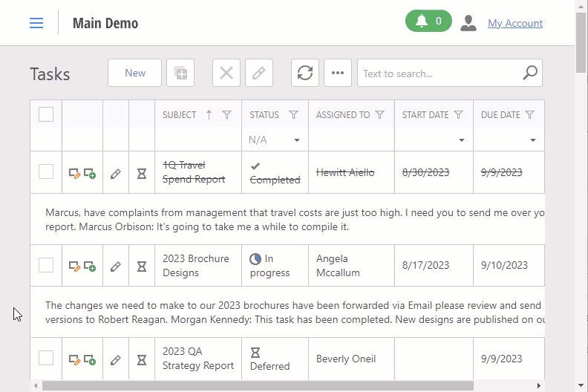588x392 pixels.
Task: Open the more actions ellipsis menu
Action: pyautogui.click(x=338, y=73)
